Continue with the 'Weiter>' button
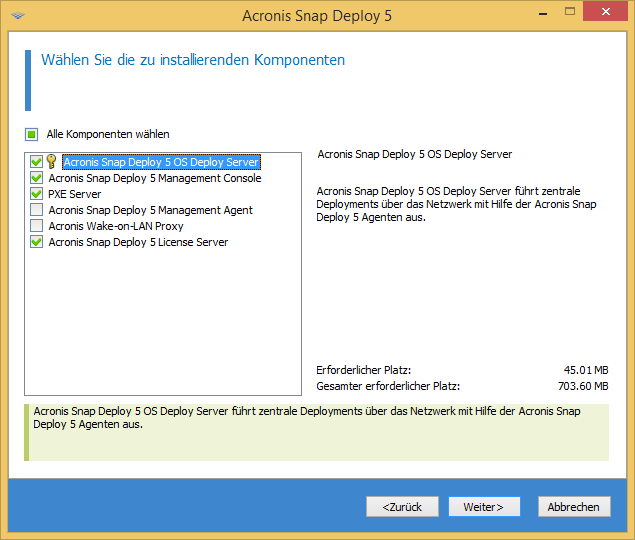The image size is (635, 540). [484, 507]
